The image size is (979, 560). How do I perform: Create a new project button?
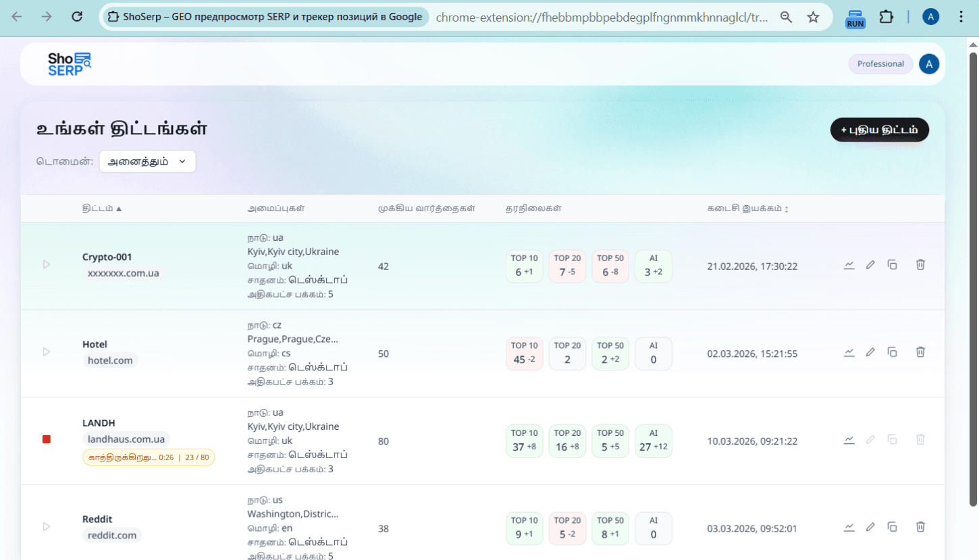[879, 130]
